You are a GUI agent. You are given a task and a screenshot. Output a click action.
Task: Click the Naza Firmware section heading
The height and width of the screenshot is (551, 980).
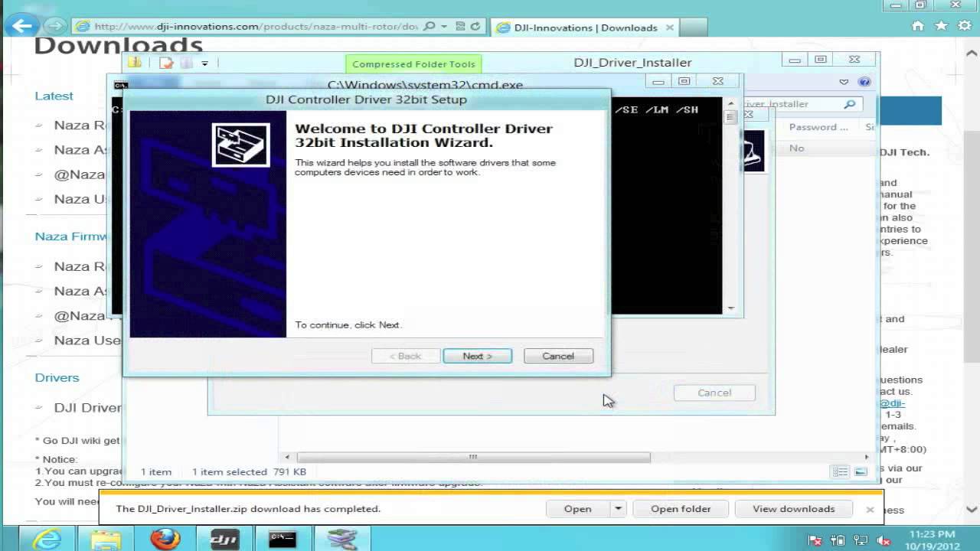pos(70,236)
